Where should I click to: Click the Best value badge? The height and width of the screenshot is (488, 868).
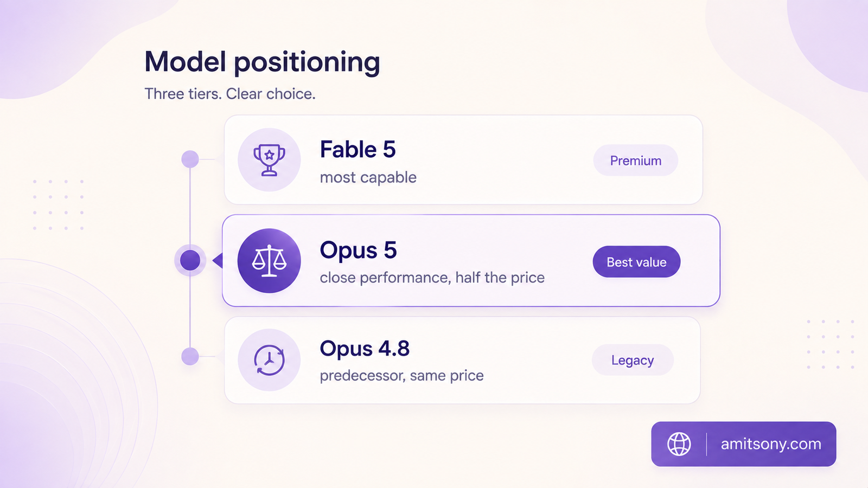[x=636, y=262]
